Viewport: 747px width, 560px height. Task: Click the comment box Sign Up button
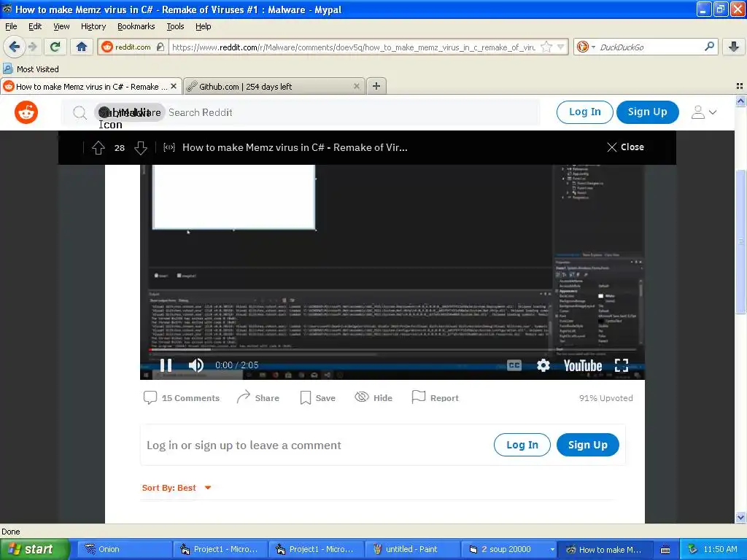[587, 445]
